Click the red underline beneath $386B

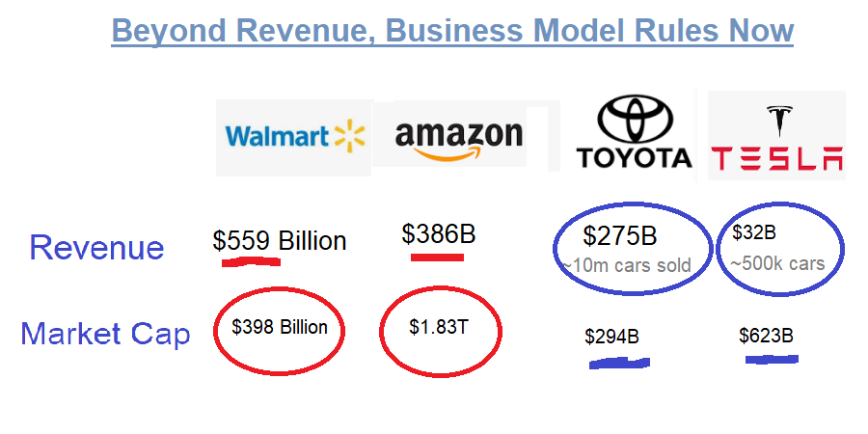[x=437, y=258]
